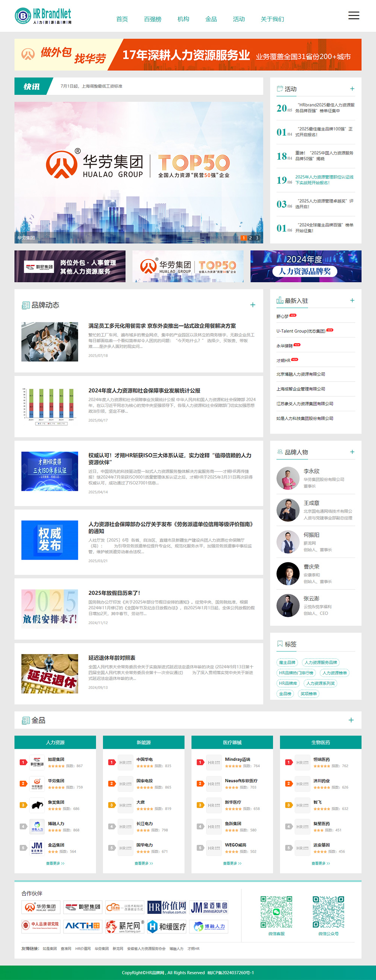Open the hamburger menu icon in the header
The width and height of the screenshot is (376, 980).
click(x=353, y=15)
